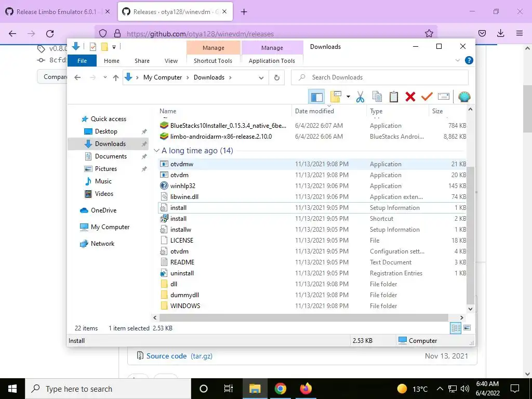This screenshot has width=532, height=399.
Task: Select the winhlp32 file
Action: (312, 186)
